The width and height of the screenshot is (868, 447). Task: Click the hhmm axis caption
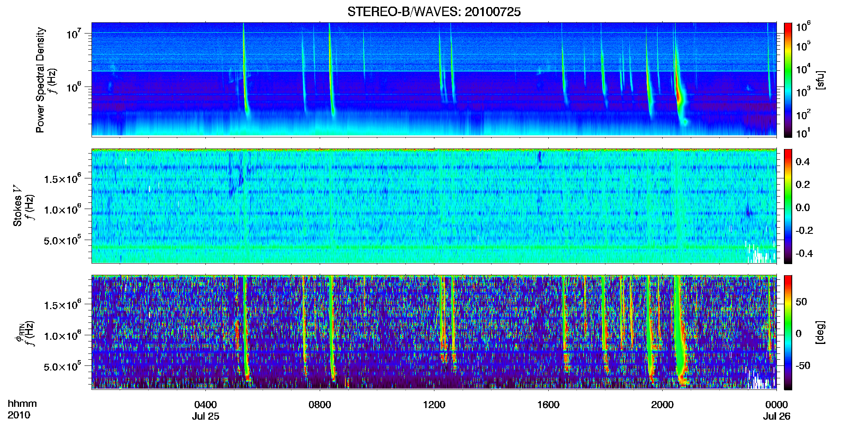click(x=22, y=404)
